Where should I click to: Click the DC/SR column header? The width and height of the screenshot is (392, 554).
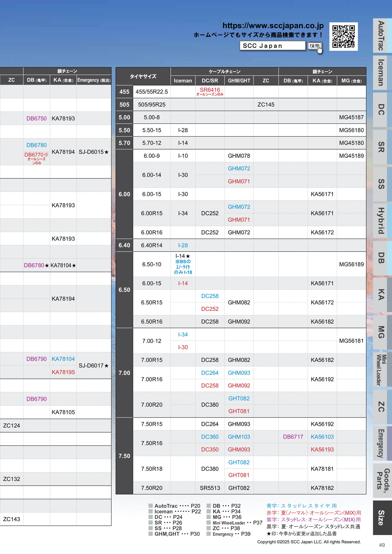[x=210, y=81]
